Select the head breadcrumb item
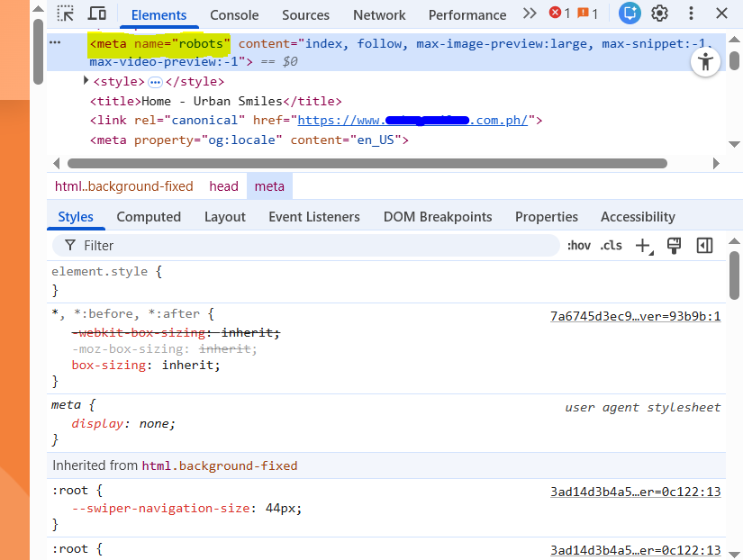This screenshot has height=560, width=743. point(223,186)
